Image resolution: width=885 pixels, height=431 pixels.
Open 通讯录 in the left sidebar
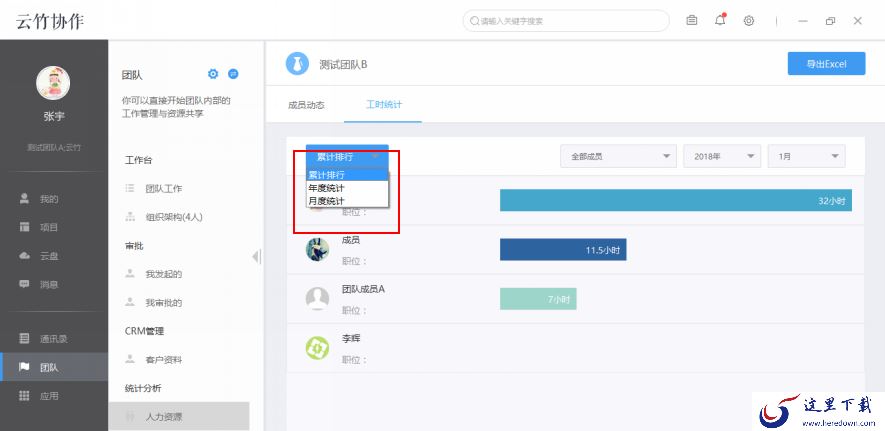pyautogui.click(x=54, y=338)
